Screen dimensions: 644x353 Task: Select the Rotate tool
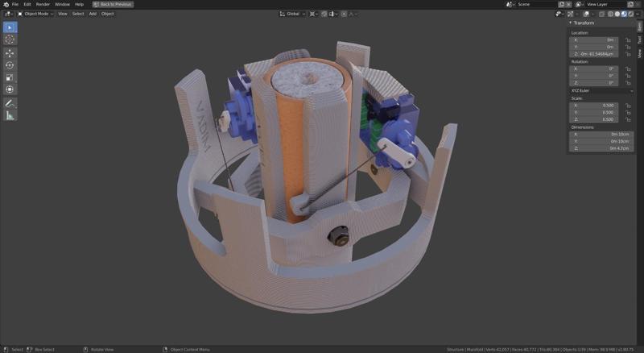pyautogui.click(x=10, y=65)
